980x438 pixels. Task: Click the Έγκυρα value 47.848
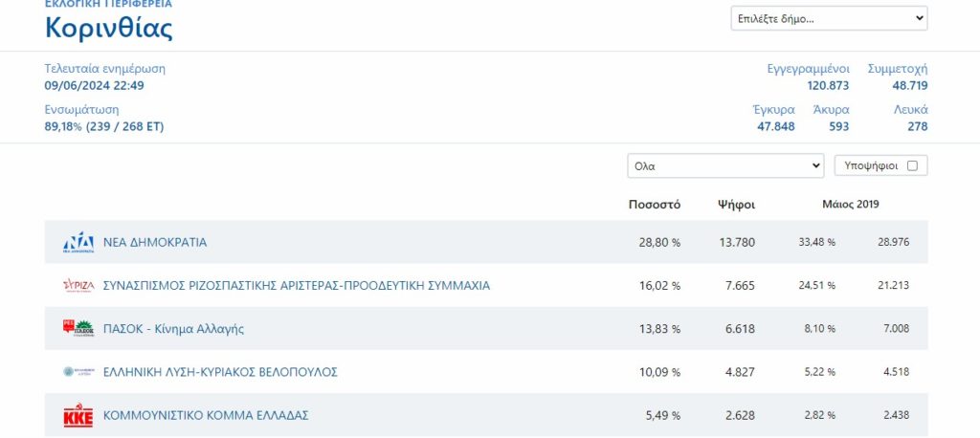[x=776, y=127]
